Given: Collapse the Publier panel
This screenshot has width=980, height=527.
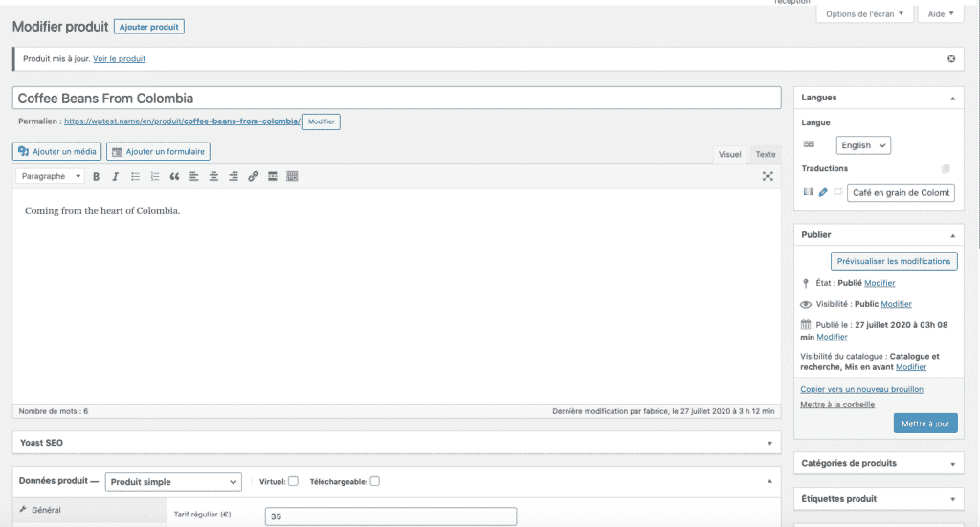Looking at the screenshot, I should click(952, 235).
